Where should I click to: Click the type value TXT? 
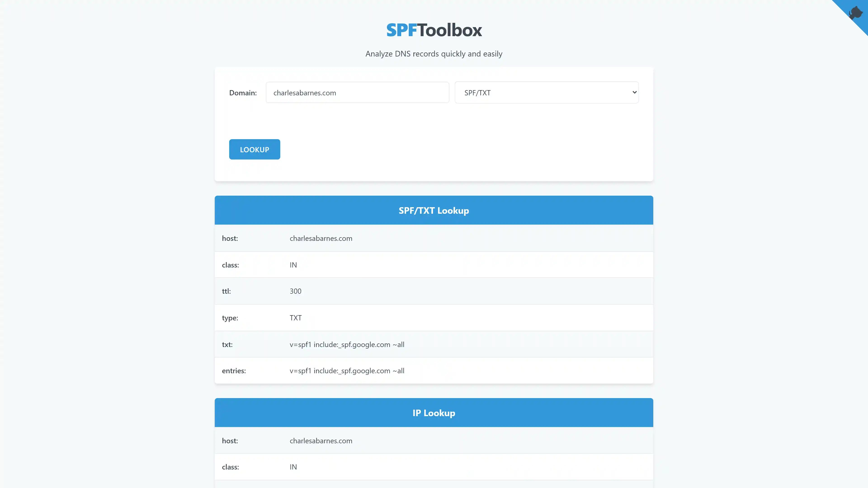(x=295, y=318)
